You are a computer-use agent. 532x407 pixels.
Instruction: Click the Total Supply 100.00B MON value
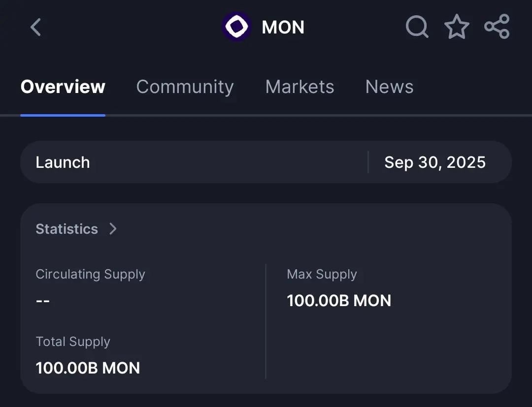tap(88, 368)
